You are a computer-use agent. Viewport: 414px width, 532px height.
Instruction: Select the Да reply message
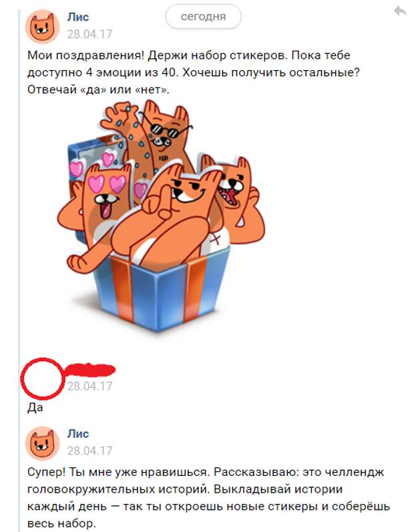[35, 407]
